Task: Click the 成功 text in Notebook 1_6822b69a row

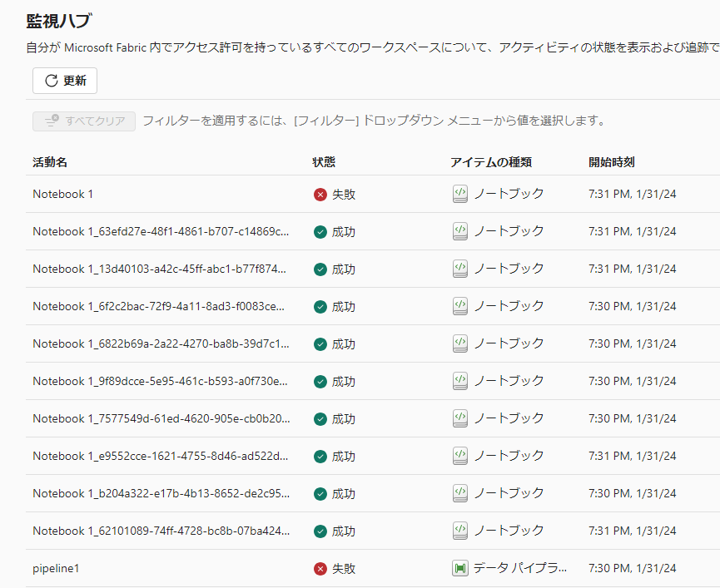Action: pos(344,344)
